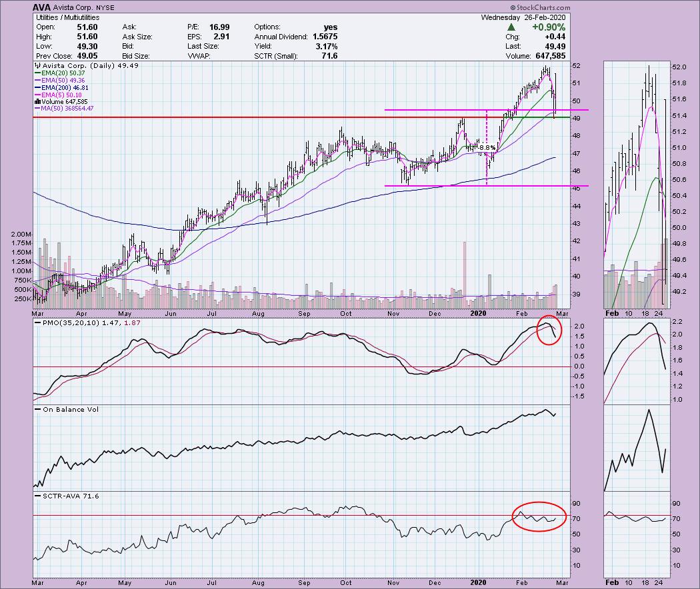Image resolution: width=700 pixels, height=589 pixels.
Task: Click the Bid Size field label
Action: [136, 56]
